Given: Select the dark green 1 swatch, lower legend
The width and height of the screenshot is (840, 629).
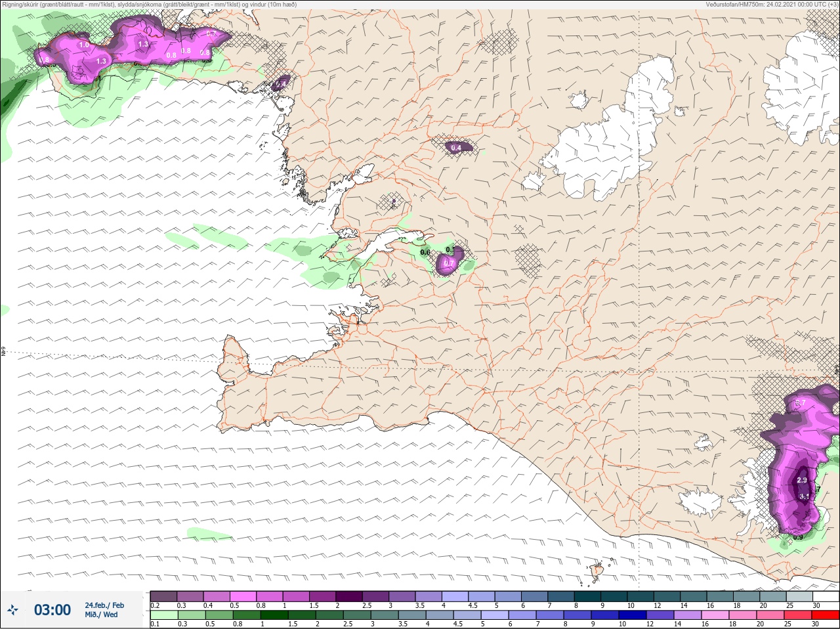Looking at the screenshot, I should pos(274,615).
